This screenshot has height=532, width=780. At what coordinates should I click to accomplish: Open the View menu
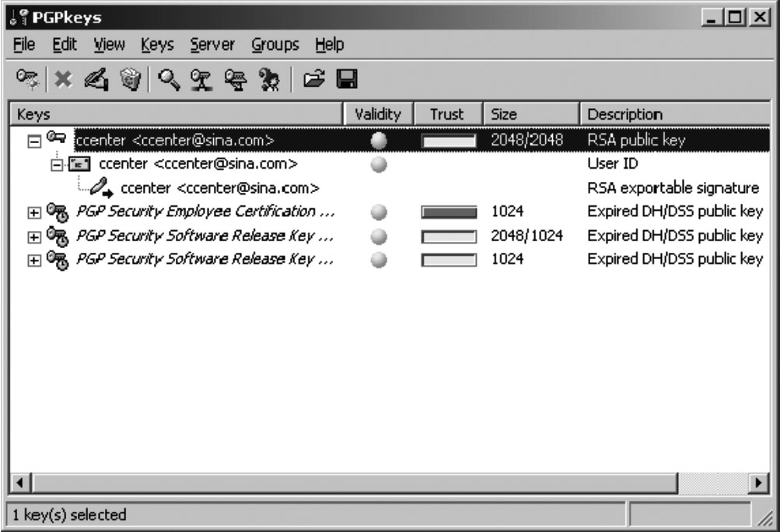[109, 45]
